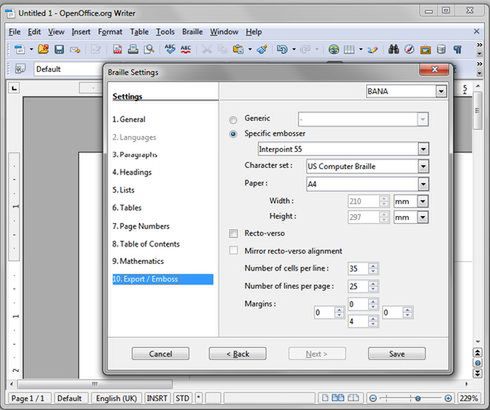Open the Interpoint 55 embosser dropdown
The image size is (490, 410).
423,149
